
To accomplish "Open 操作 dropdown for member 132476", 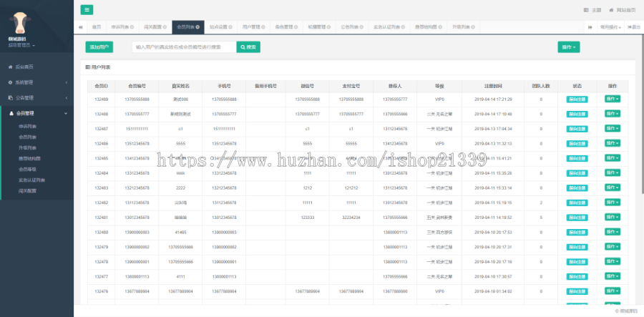I will click(613, 291).
